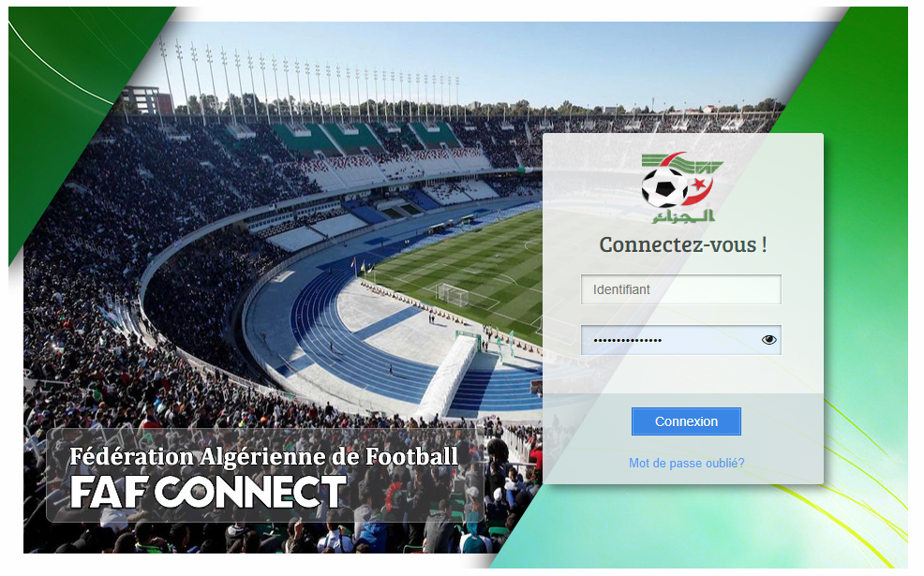Focus the masked password field
This screenshot has width=924, height=576.
coord(680,340)
